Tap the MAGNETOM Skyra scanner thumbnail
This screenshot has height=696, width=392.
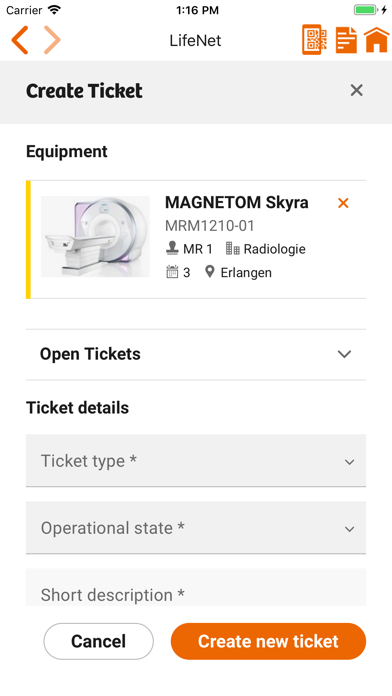[95, 237]
